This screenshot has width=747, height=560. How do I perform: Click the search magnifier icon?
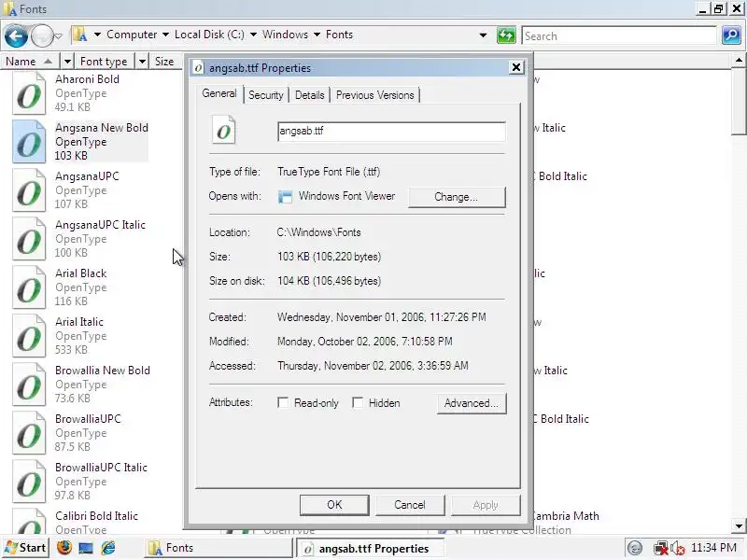click(731, 35)
